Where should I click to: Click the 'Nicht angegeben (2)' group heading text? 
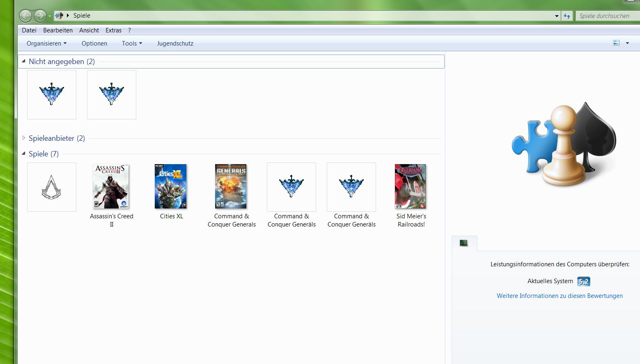coord(62,62)
